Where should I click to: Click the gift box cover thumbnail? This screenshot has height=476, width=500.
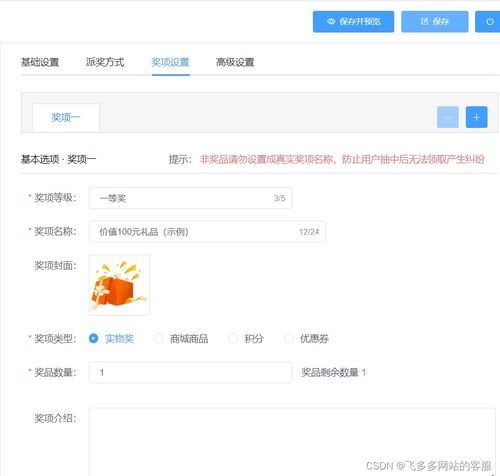pos(119,285)
